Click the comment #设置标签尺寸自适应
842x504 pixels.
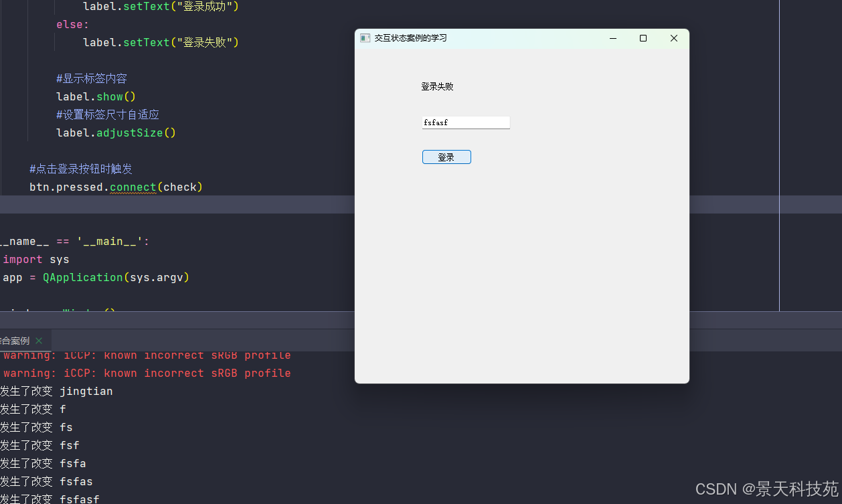[x=108, y=114]
